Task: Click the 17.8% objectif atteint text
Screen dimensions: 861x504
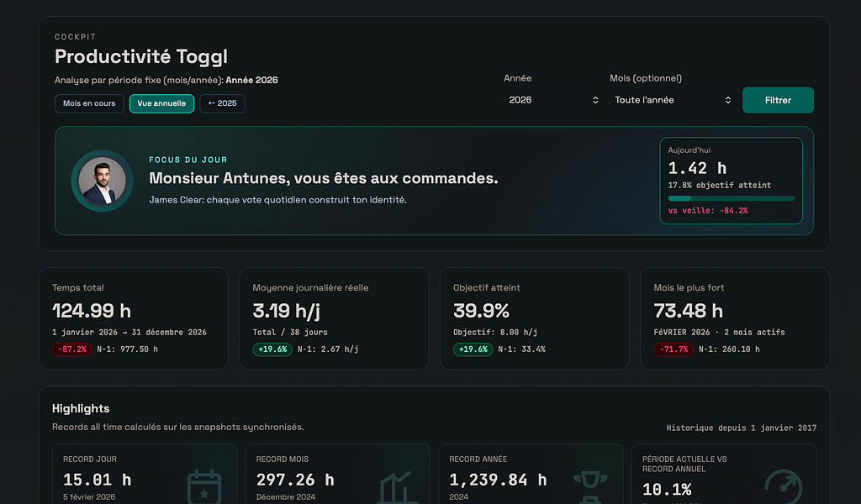Action: click(x=720, y=186)
